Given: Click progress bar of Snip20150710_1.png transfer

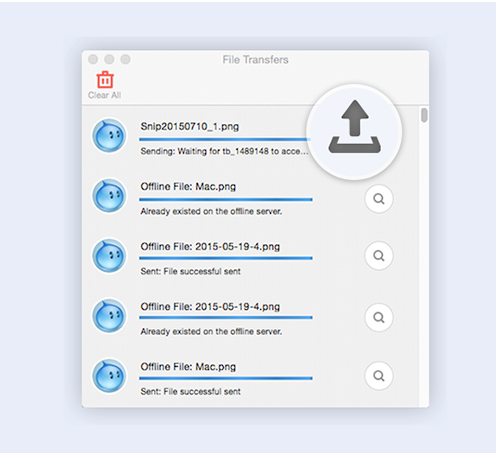Looking at the screenshot, I should click(x=225, y=139).
